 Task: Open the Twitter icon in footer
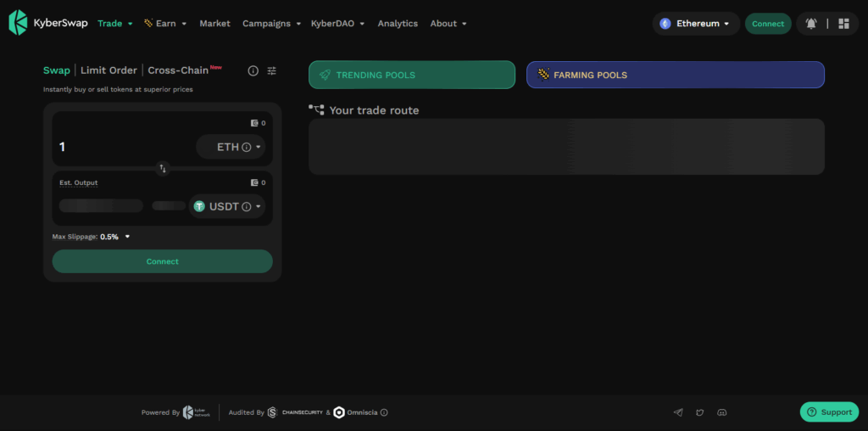point(700,412)
